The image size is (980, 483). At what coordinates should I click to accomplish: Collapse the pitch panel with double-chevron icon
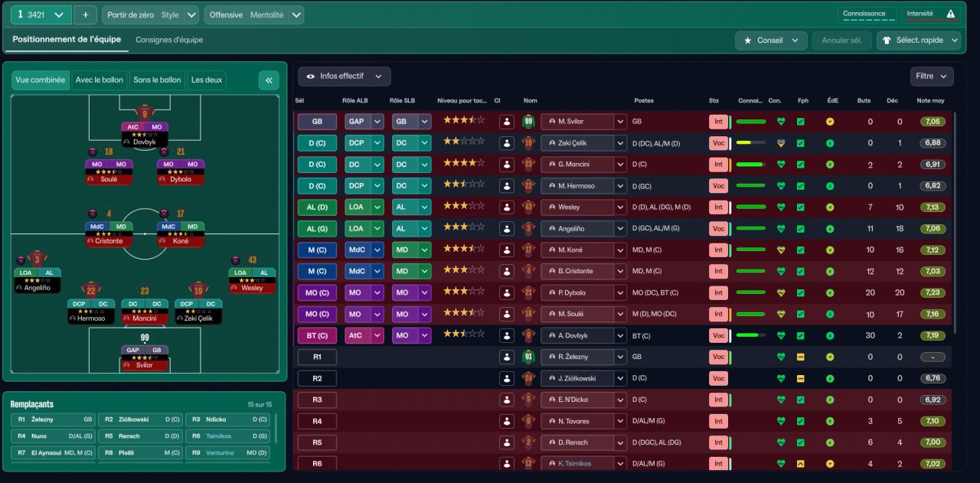tap(269, 80)
